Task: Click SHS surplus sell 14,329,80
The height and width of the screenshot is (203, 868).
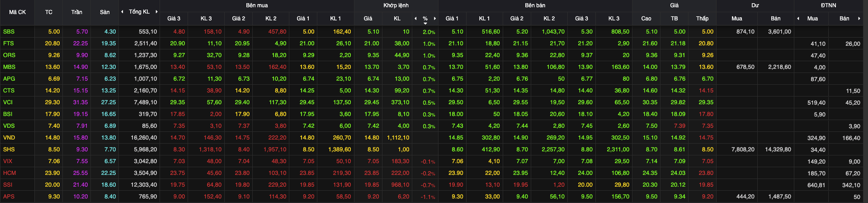Action: 778,150
